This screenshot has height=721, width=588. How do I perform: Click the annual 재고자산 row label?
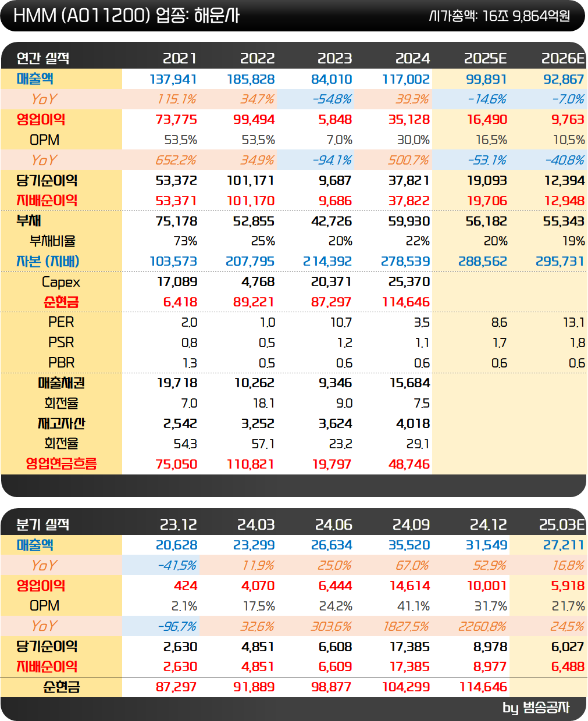tap(62, 424)
